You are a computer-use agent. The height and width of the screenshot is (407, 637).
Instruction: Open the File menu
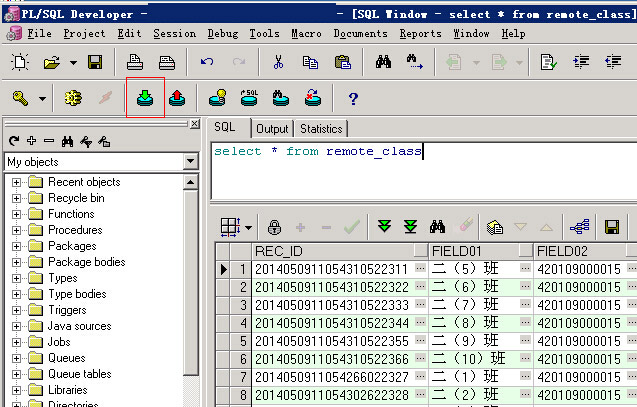click(39, 34)
